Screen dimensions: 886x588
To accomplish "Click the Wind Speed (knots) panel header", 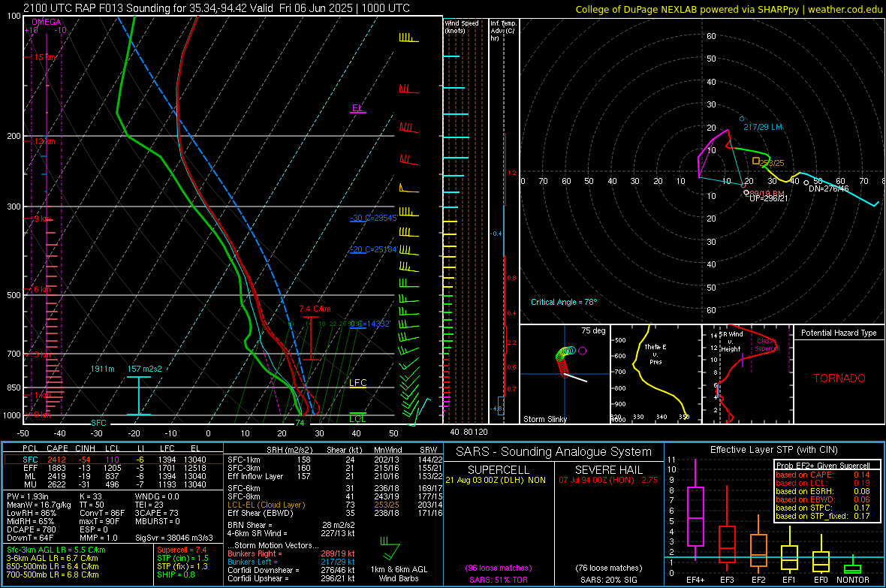I will pos(462,26).
